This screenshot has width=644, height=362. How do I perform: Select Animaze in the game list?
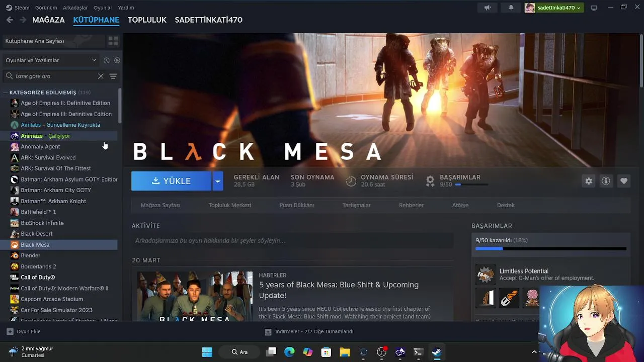point(60,136)
